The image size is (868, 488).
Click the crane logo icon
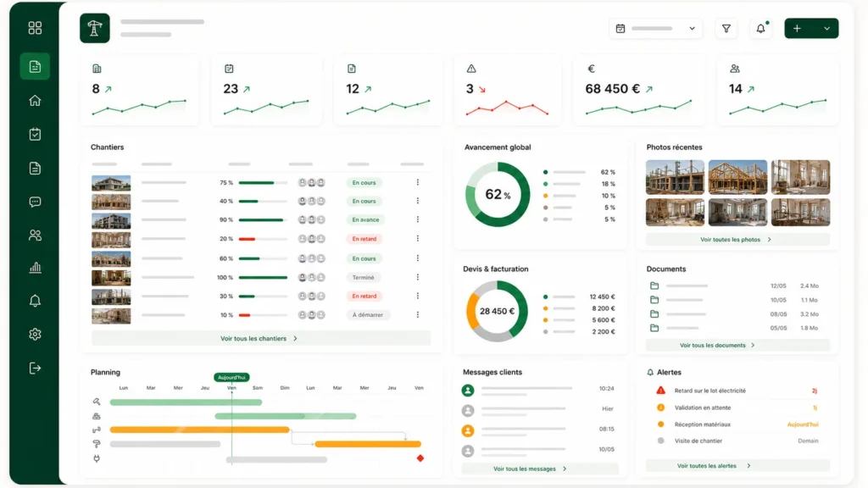[x=95, y=28]
